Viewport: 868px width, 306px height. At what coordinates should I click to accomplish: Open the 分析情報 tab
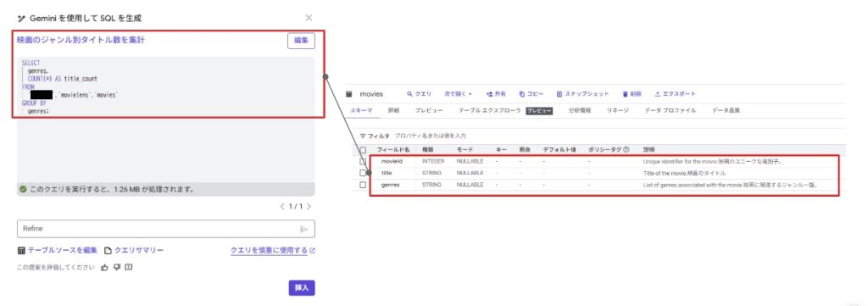[580, 111]
